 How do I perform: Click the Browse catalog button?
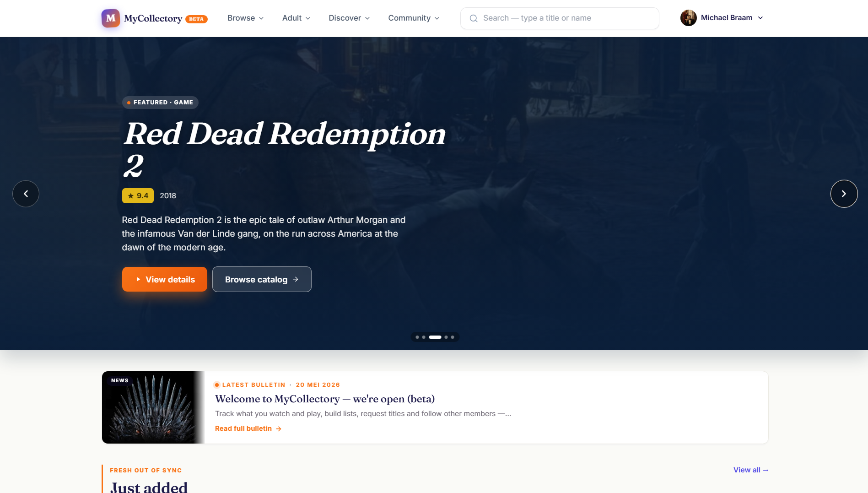pyautogui.click(x=262, y=279)
